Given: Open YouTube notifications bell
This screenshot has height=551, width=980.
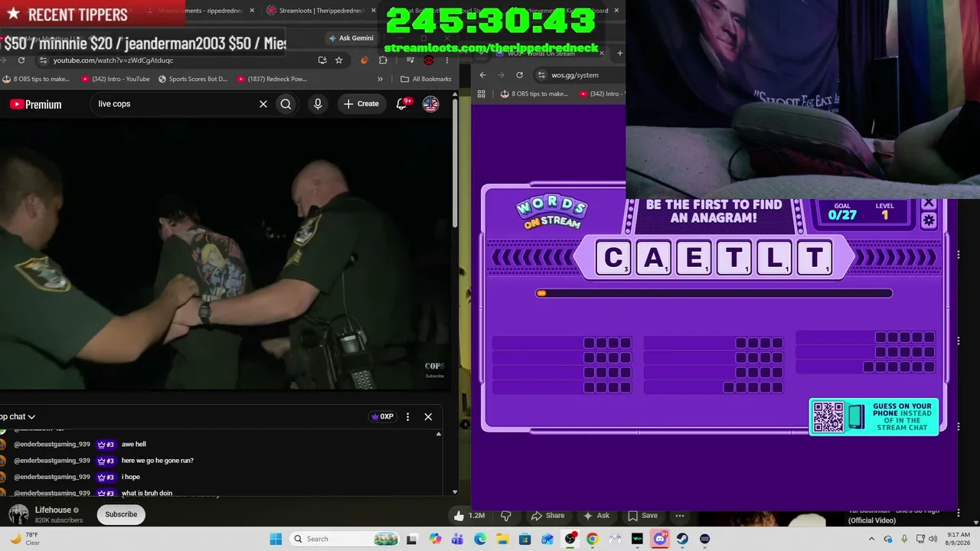Looking at the screenshot, I should (x=402, y=104).
